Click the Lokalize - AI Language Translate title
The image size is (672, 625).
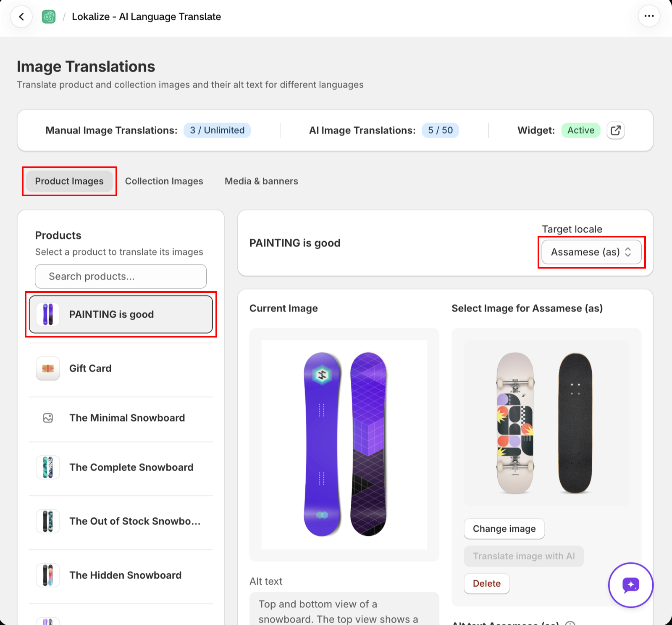pos(146,17)
